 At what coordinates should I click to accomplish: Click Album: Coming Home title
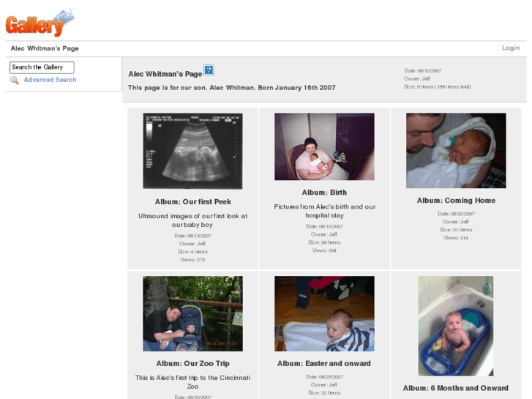(456, 201)
